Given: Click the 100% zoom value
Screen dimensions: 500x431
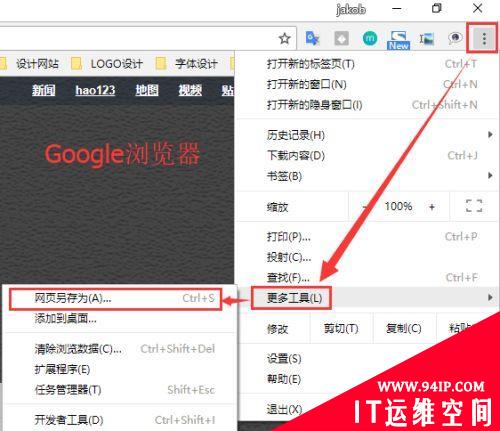Looking at the screenshot, I should point(398,206).
